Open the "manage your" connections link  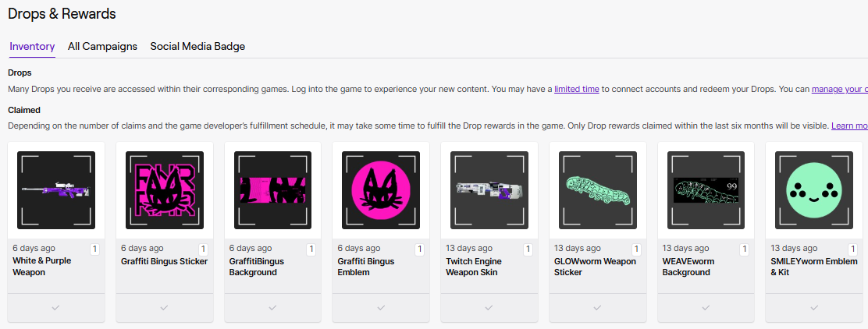pyautogui.click(x=839, y=89)
